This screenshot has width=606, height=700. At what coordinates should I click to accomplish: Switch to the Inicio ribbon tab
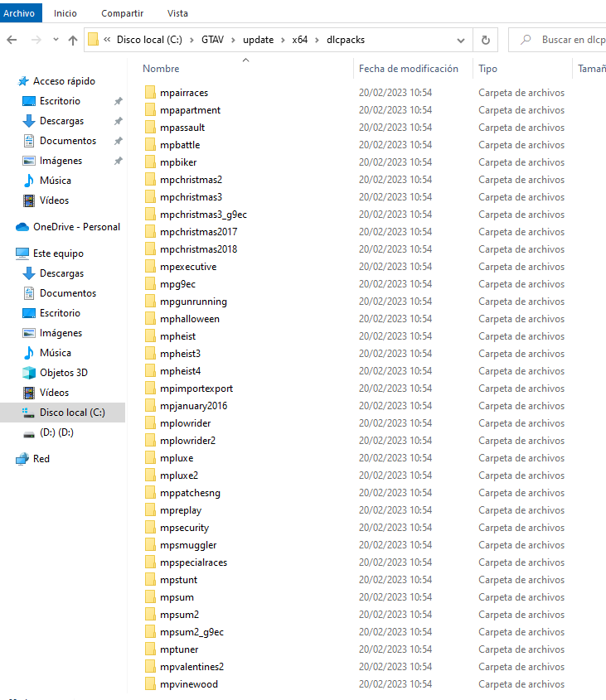pos(65,13)
